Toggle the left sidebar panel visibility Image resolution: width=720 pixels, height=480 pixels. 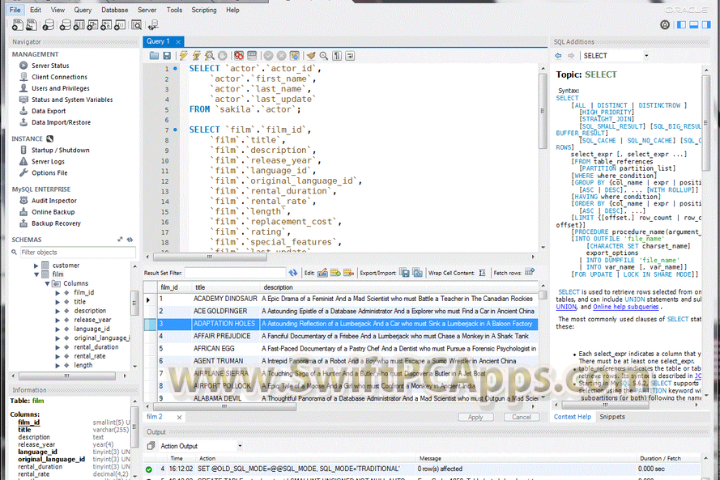[681, 25]
